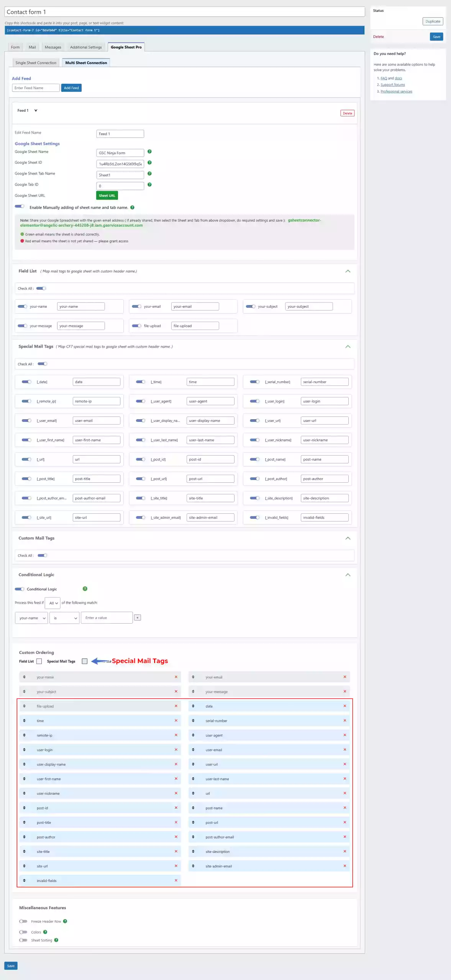Remove site-admin-email from ordering list
451x980 pixels.
344,866
